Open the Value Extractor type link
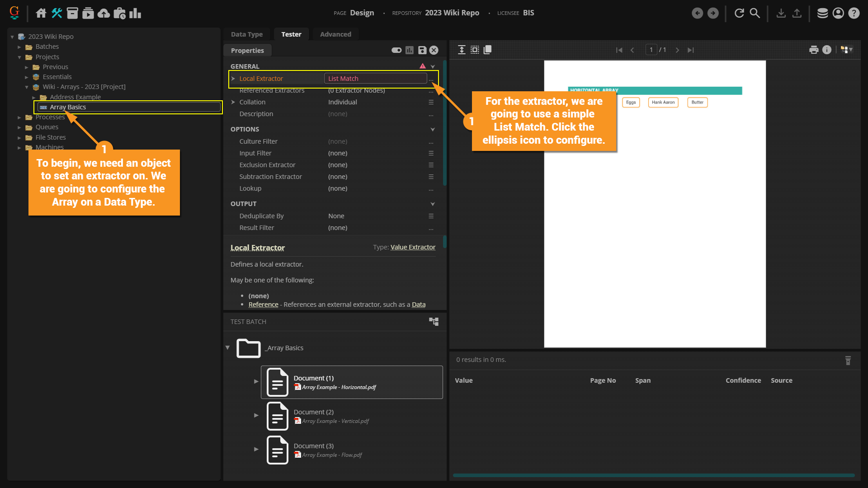The image size is (868, 488). point(413,247)
